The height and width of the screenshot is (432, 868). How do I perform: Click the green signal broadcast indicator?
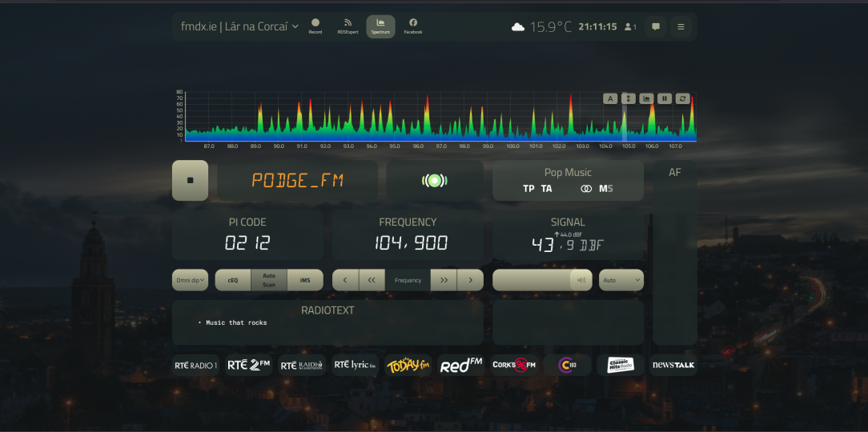(435, 180)
